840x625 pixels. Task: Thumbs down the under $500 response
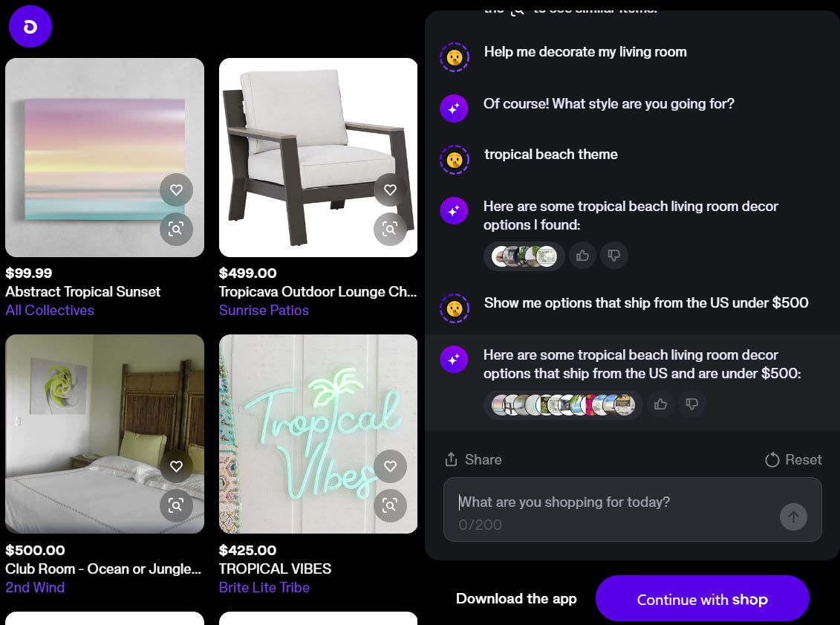tap(692, 404)
